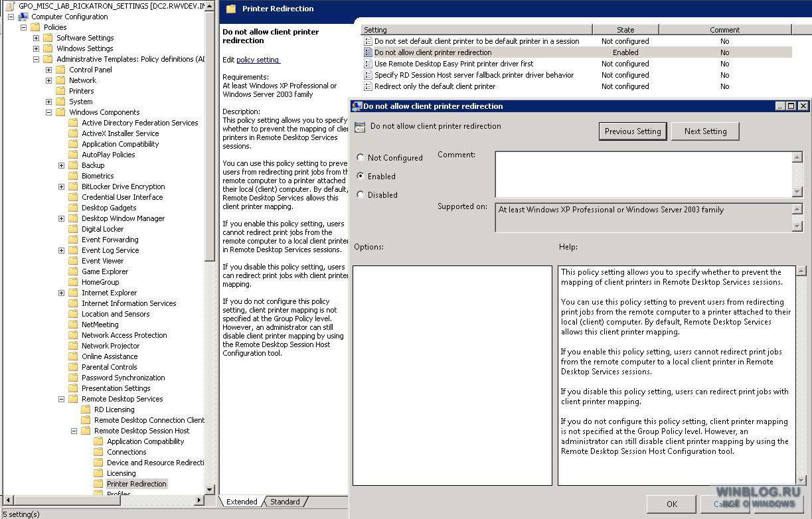
Task: Click the Parental Controls folder icon
Action: point(73,367)
